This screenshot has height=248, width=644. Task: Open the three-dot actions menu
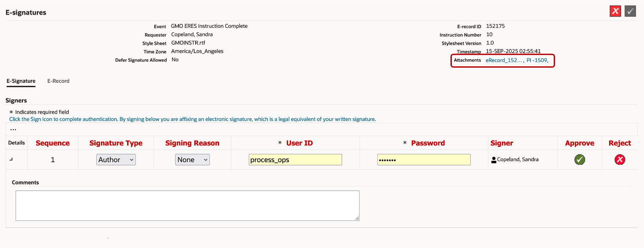[13, 129]
